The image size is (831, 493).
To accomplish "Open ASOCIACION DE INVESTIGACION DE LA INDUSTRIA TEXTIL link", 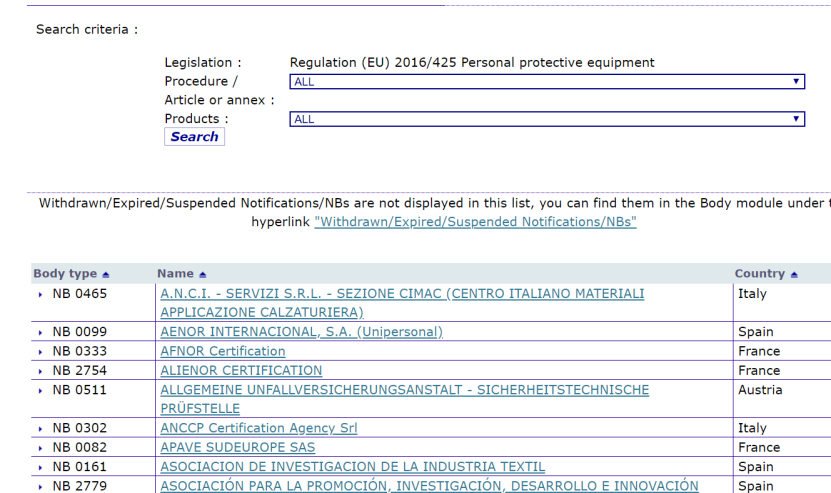I will (352, 466).
